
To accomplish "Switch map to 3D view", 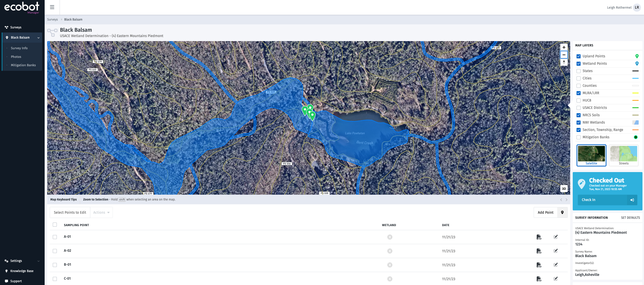I will pos(564,189).
